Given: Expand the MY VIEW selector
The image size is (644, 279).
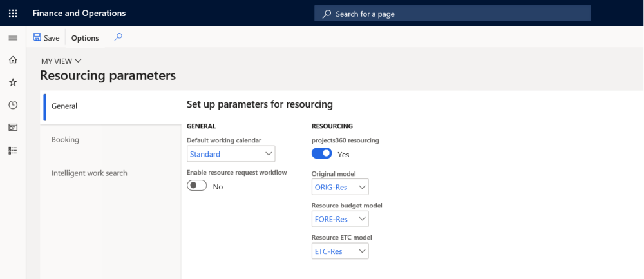Looking at the screenshot, I should pyautogui.click(x=61, y=61).
